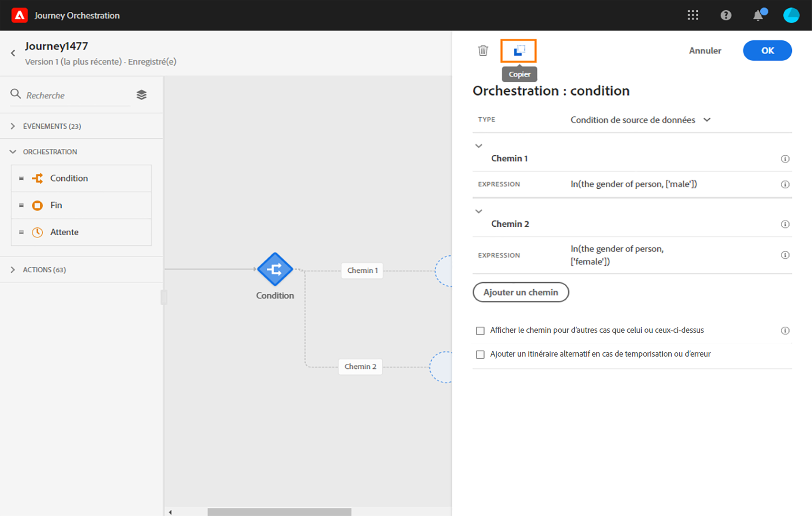Check alternative route on timeout or error
This screenshot has height=516, width=812.
coord(480,354)
